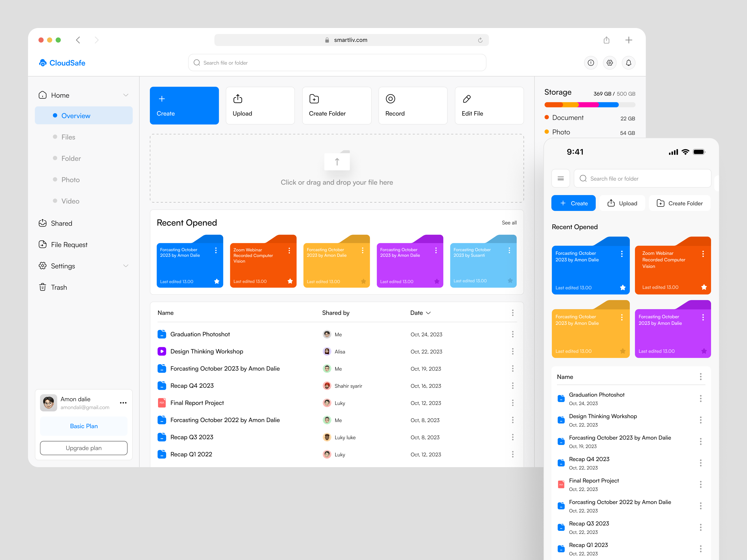The width and height of the screenshot is (747, 560).
Task: Click the Upgrade plan button
Action: click(83, 448)
